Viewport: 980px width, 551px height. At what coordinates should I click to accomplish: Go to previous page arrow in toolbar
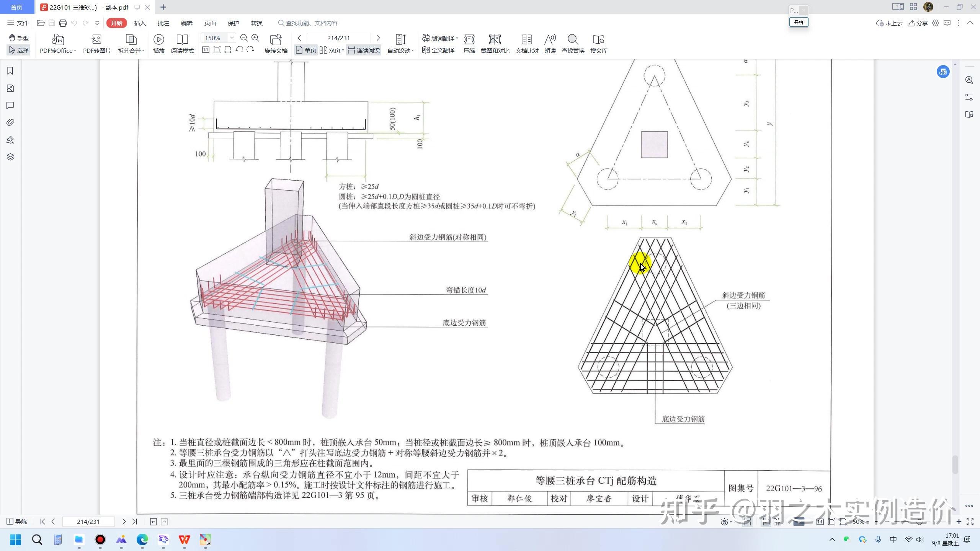299,38
